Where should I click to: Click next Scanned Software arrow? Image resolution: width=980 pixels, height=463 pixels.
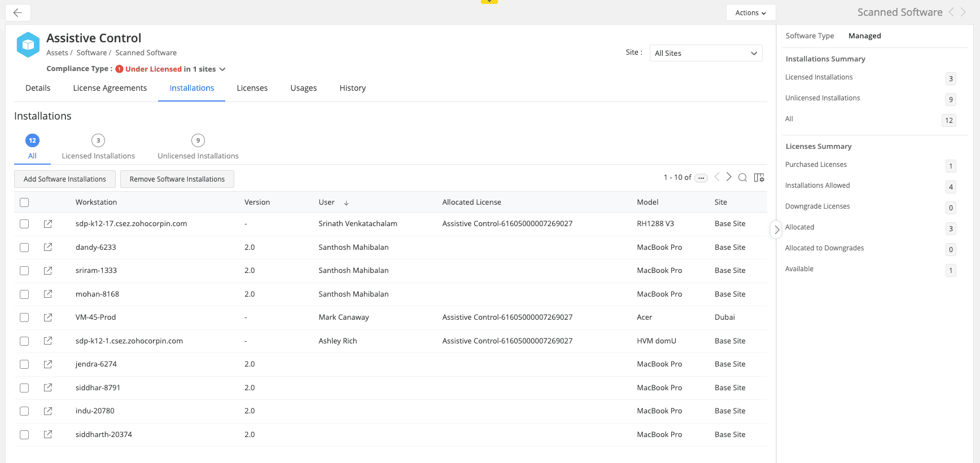(963, 12)
